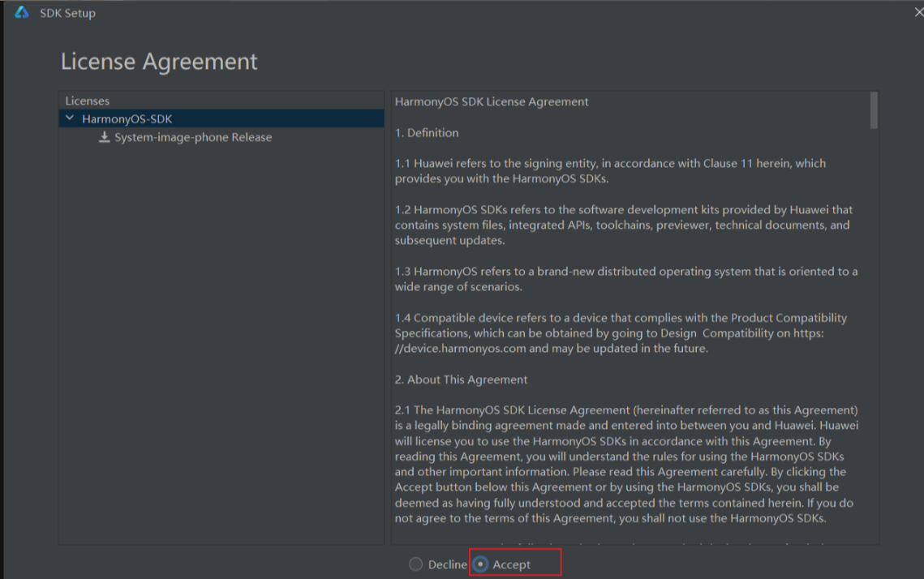
Task: Select HarmonyOS-SDK license row
Action: click(x=221, y=118)
